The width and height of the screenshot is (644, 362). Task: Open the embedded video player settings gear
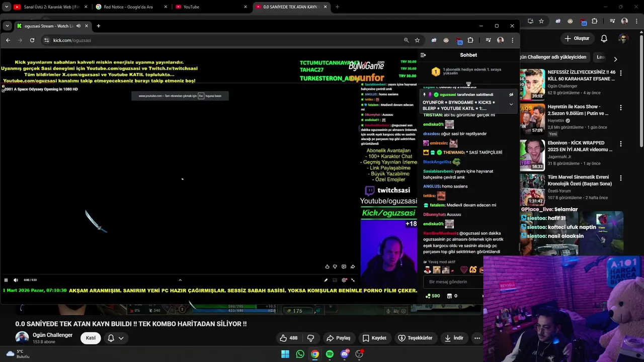click(344, 280)
